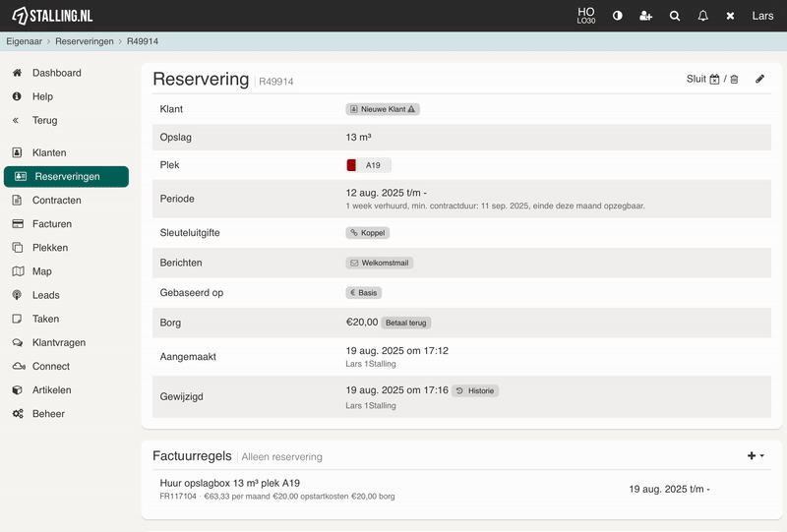The width and height of the screenshot is (787, 532).
Task: Add new customer with user-plus icon
Action: (x=645, y=16)
